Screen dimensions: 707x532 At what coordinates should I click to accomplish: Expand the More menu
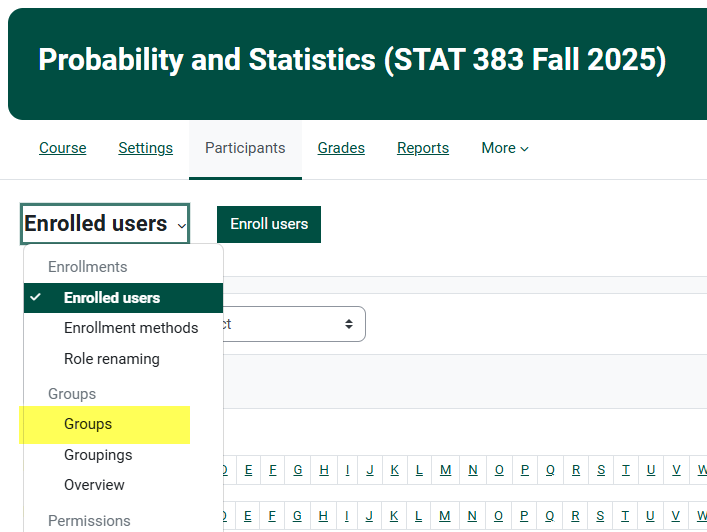pos(504,148)
